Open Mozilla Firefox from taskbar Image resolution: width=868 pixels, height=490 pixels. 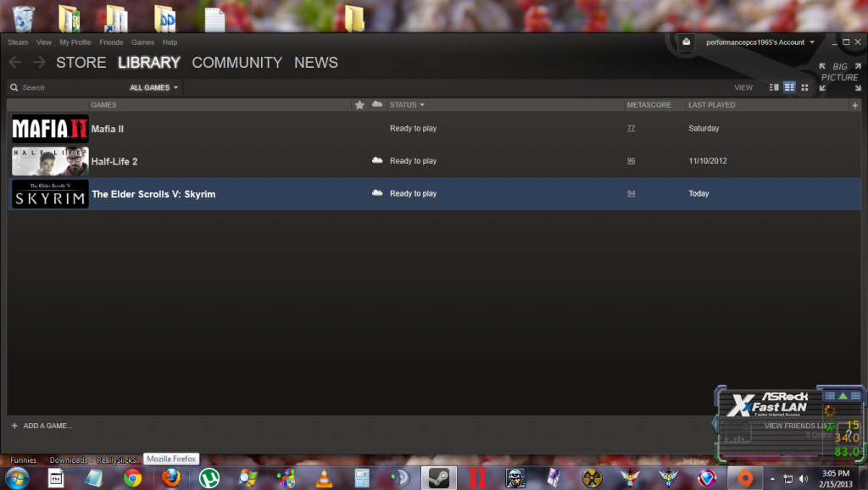pos(171,478)
